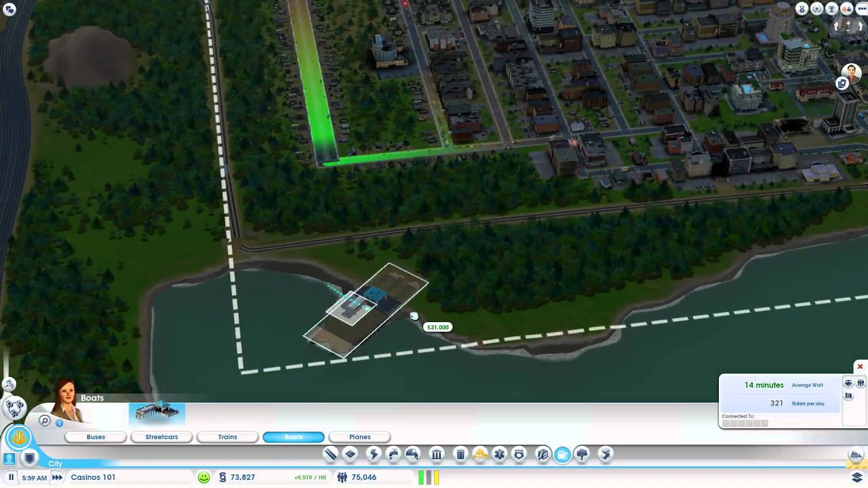
Task: Select the Streetcars tab
Action: point(161,437)
